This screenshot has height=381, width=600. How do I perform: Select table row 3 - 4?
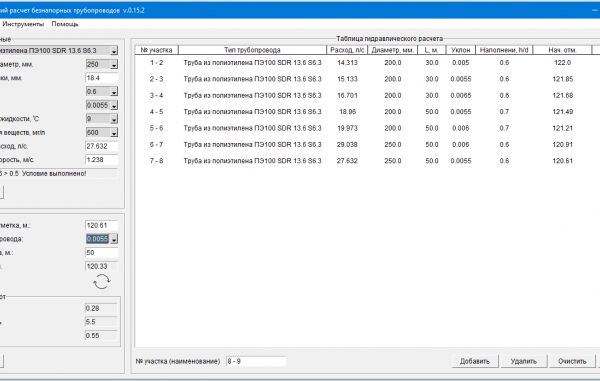point(367,96)
